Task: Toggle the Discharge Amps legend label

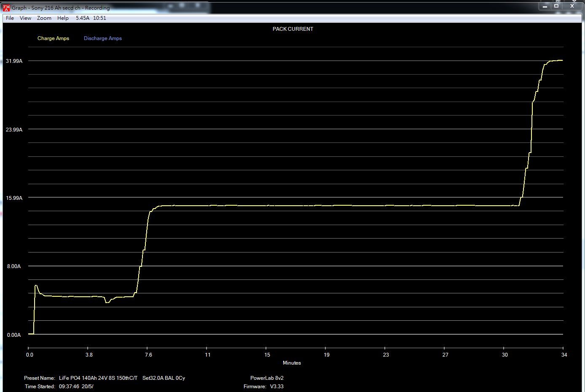Action: coord(102,38)
